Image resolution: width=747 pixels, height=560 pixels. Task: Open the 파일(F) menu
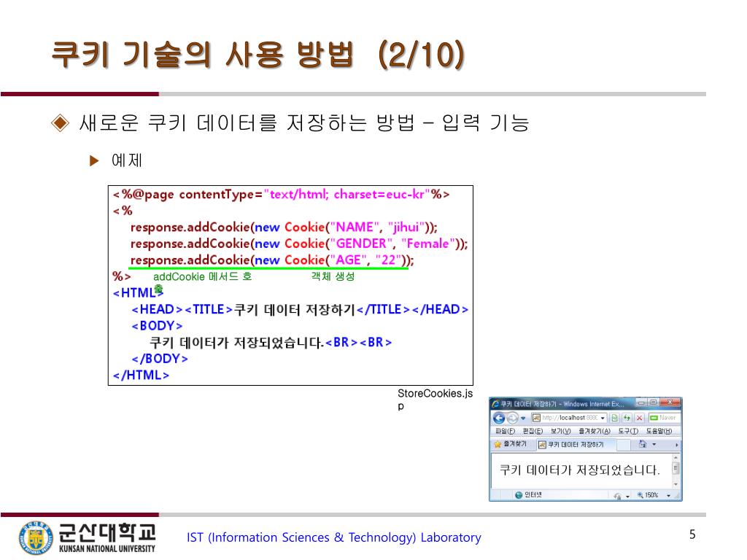point(505,431)
